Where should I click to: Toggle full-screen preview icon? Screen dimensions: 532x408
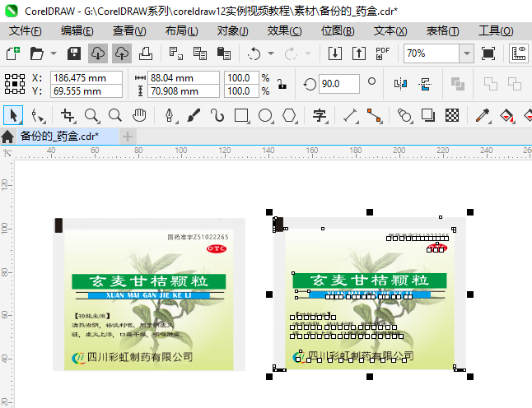click(x=488, y=53)
